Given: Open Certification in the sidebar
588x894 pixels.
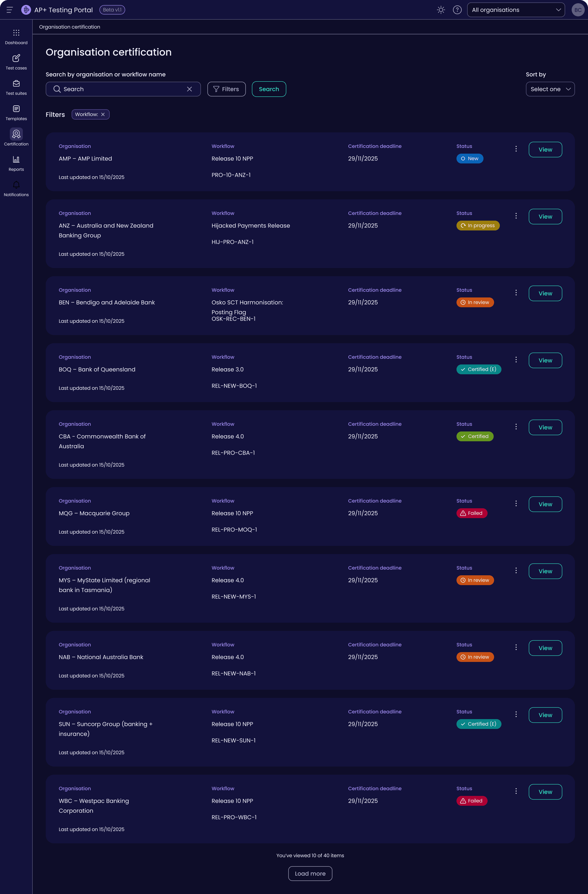Looking at the screenshot, I should click(x=16, y=138).
